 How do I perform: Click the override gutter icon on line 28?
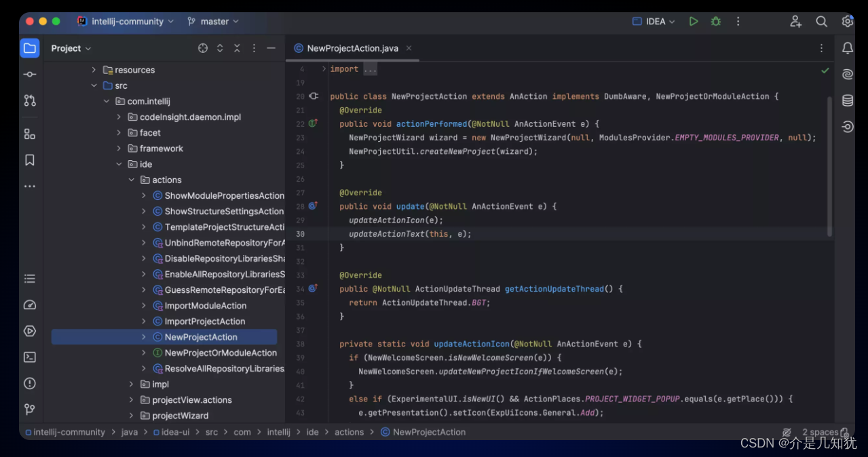(x=314, y=205)
